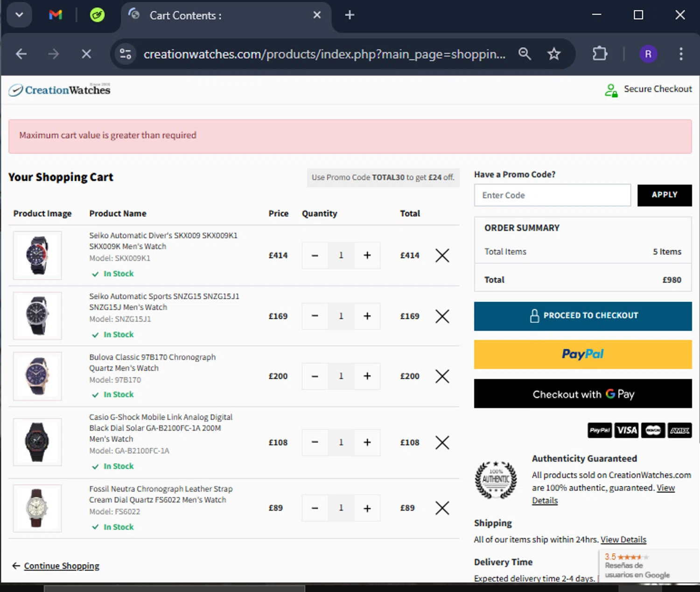Image resolution: width=700 pixels, height=592 pixels.
Task: Open the Seiko Automatic Sports SNZG15 link
Action: point(164,302)
